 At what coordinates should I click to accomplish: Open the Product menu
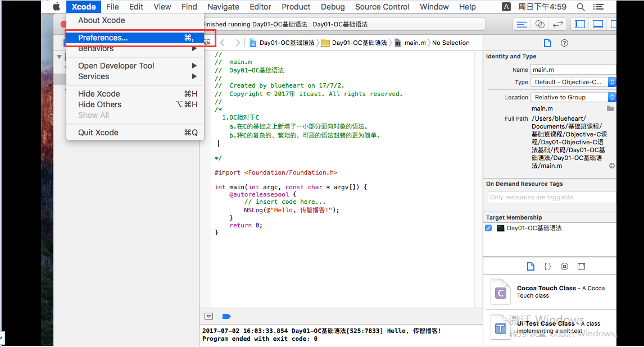tap(296, 7)
